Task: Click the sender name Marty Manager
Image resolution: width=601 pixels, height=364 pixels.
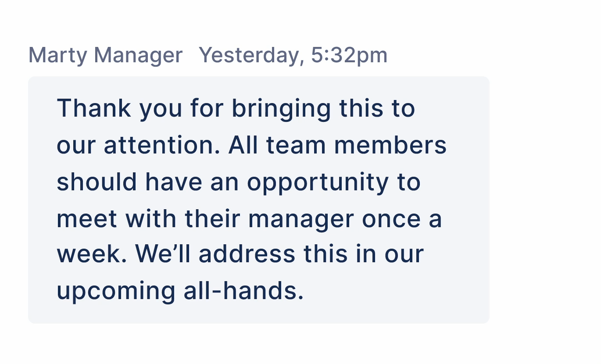Action: (105, 56)
